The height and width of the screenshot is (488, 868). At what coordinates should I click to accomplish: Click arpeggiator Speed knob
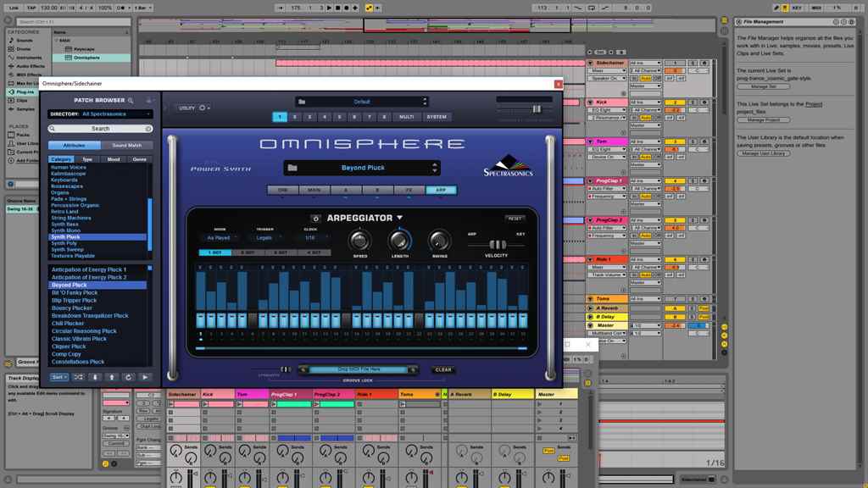359,241
